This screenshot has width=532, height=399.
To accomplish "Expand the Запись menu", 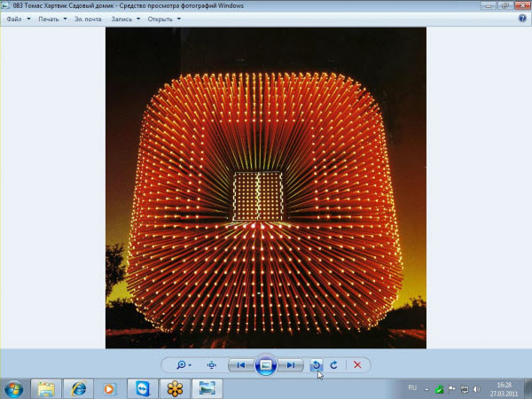I will coord(127,19).
